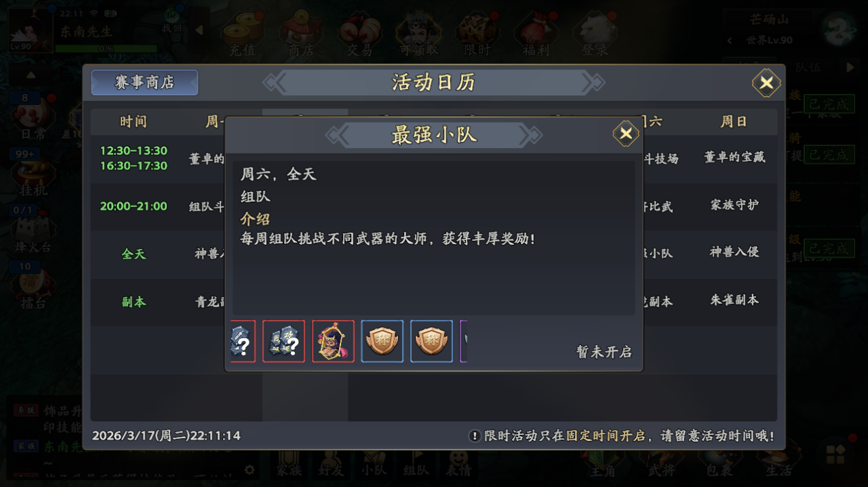Viewport: 868px width, 487px height.
Task: Select the 周日 column header
Action: click(x=734, y=122)
